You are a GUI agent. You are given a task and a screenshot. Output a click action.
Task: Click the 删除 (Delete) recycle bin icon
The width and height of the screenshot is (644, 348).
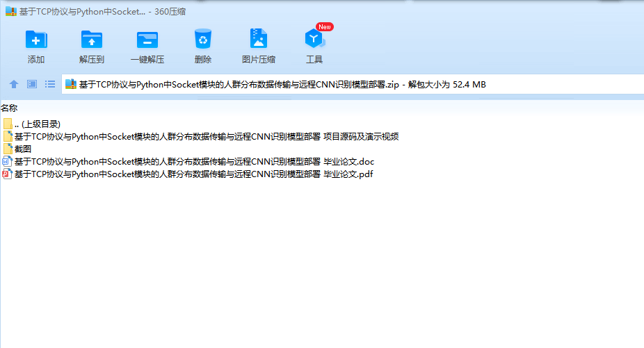click(203, 39)
